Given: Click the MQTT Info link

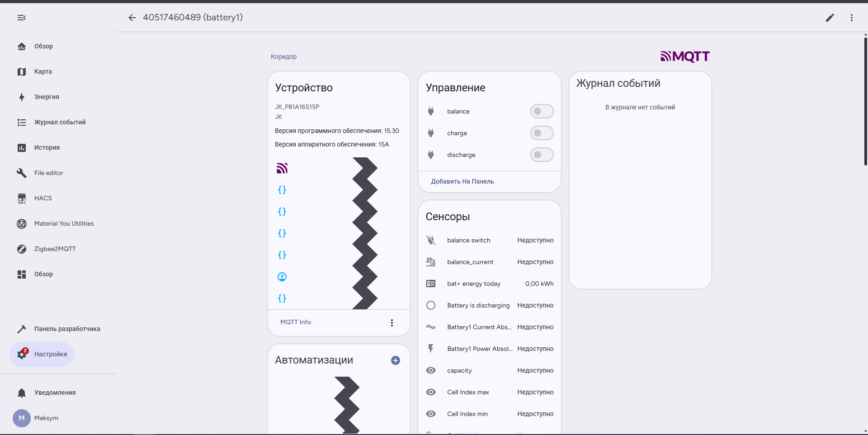Looking at the screenshot, I should (x=296, y=322).
